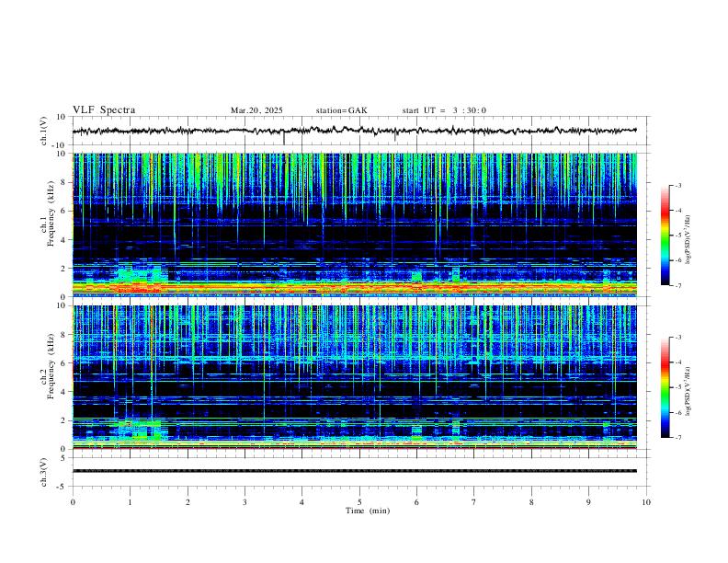Click inside the ch.2 spectrogram panel
Image resolution: width=728 pixels, height=563 pixels.
(x=354, y=377)
